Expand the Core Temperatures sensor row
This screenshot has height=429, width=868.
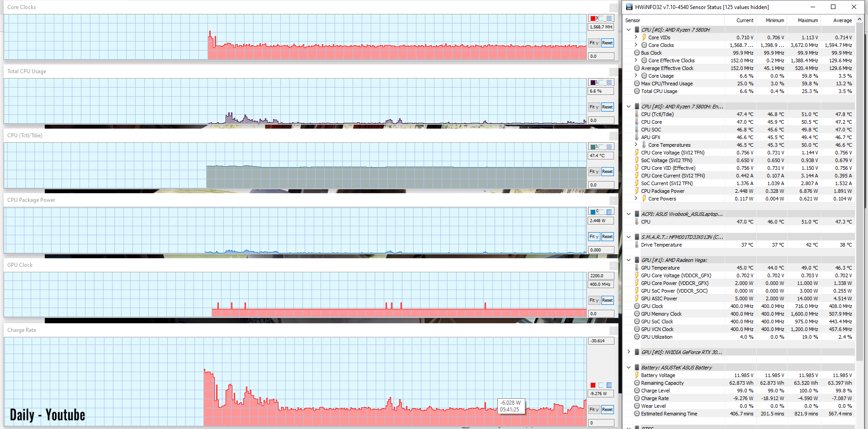click(636, 145)
